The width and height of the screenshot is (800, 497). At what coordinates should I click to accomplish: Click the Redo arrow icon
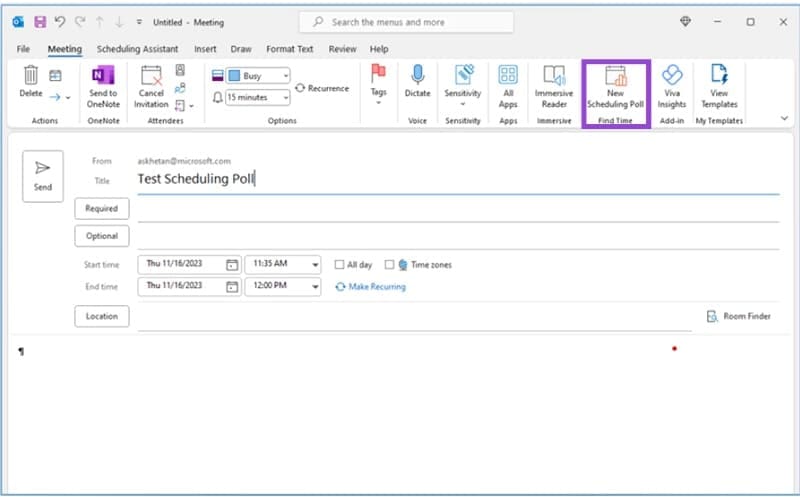point(80,22)
